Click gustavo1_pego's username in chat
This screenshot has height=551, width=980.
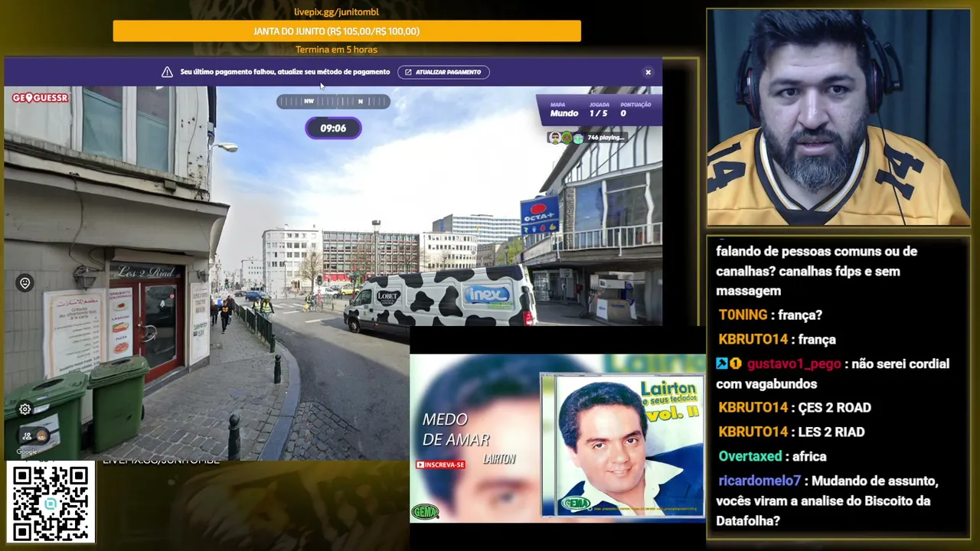(794, 364)
